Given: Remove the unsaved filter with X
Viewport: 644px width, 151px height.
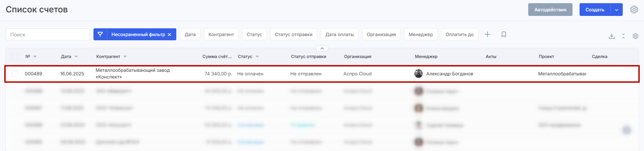Looking at the screenshot, I should (x=170, y=35).
